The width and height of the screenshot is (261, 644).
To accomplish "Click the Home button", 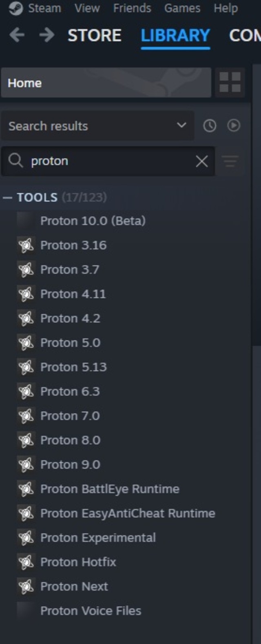I will (x=106, y=83).
